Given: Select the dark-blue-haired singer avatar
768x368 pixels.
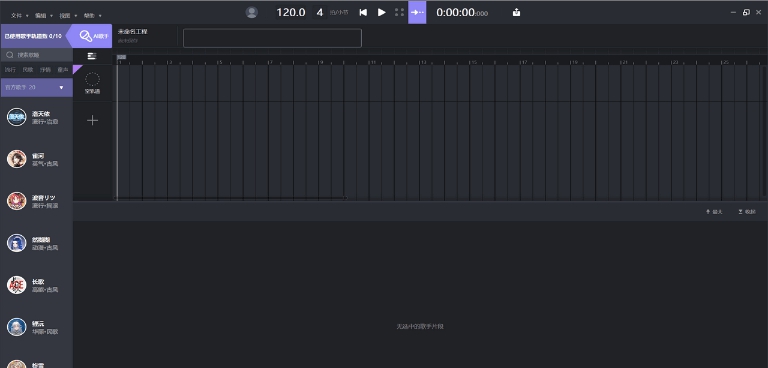Looking at the screenshot, I should (17, 243).
